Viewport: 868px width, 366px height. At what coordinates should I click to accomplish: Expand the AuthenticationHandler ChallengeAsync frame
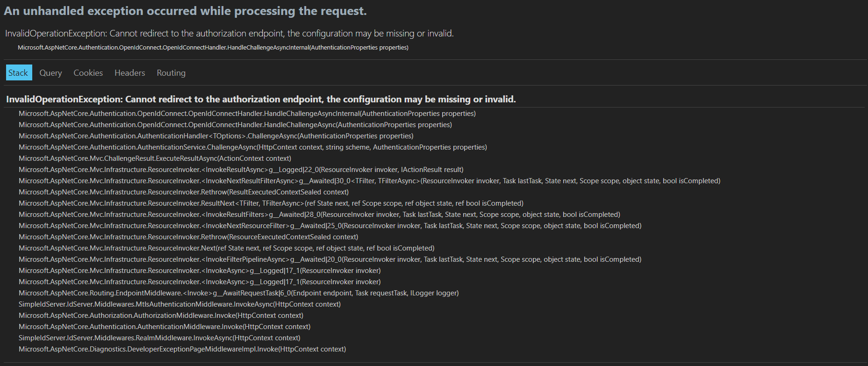click(215, 136)
